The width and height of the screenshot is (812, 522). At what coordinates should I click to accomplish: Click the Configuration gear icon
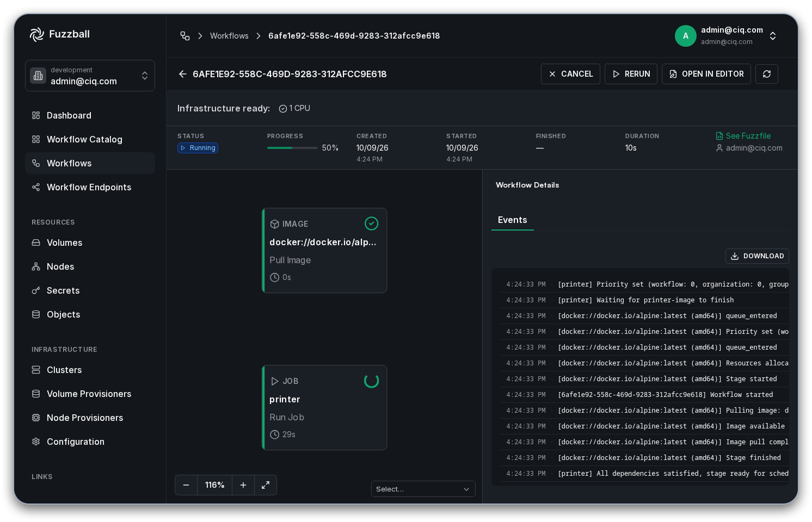pyautogui.click(x=36, y=442)
